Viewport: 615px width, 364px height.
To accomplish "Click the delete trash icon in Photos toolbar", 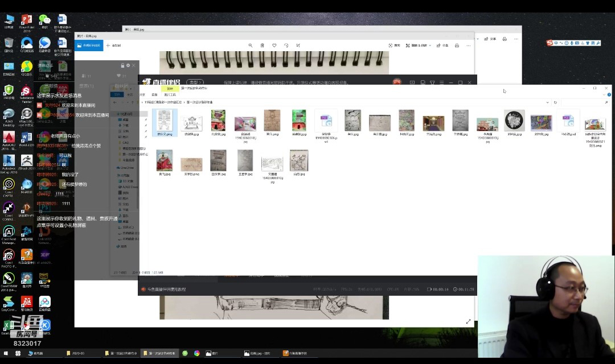I will click(x=262, y=45).
